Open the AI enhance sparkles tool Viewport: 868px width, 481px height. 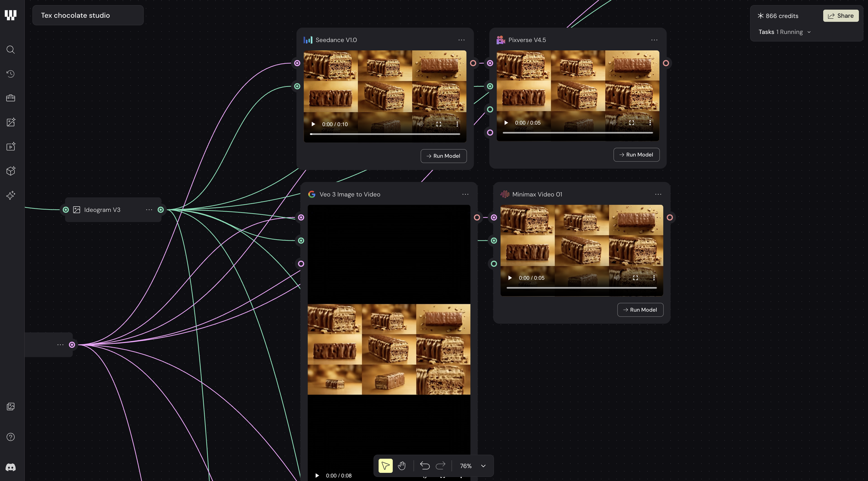[11, 195]
